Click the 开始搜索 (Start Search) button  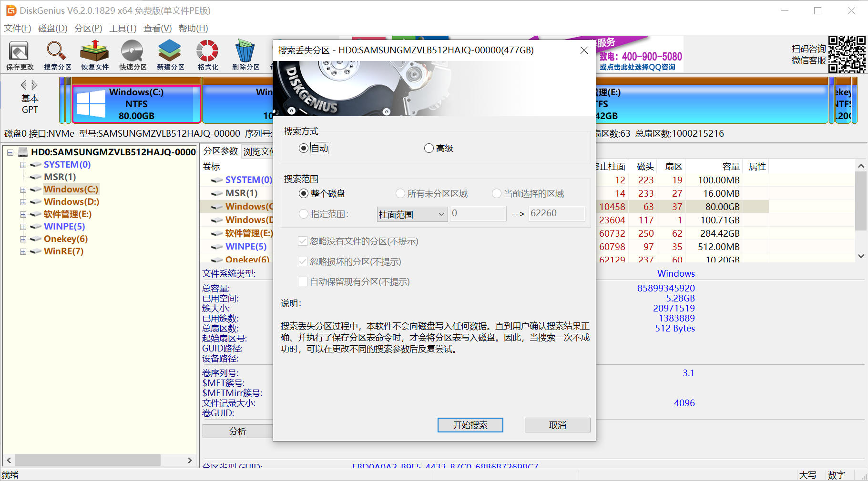(470, 425)
